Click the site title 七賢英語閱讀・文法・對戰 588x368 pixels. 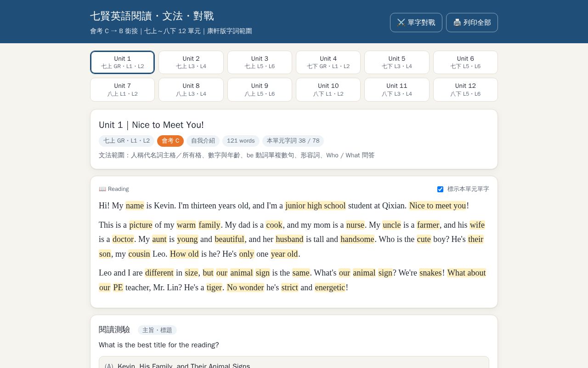coord(152,16)
